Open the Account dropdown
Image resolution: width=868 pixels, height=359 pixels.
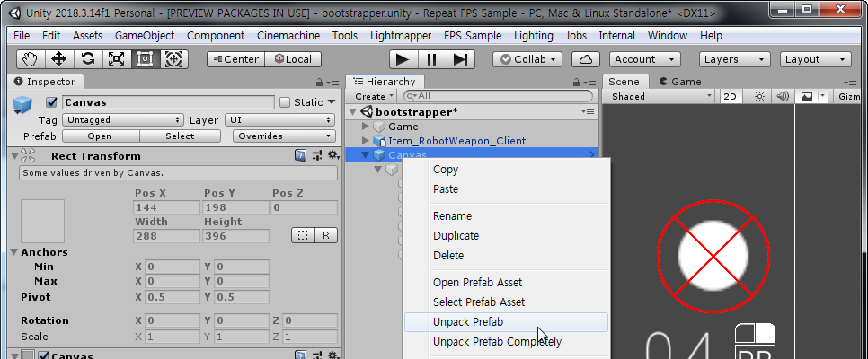(645, 59)
